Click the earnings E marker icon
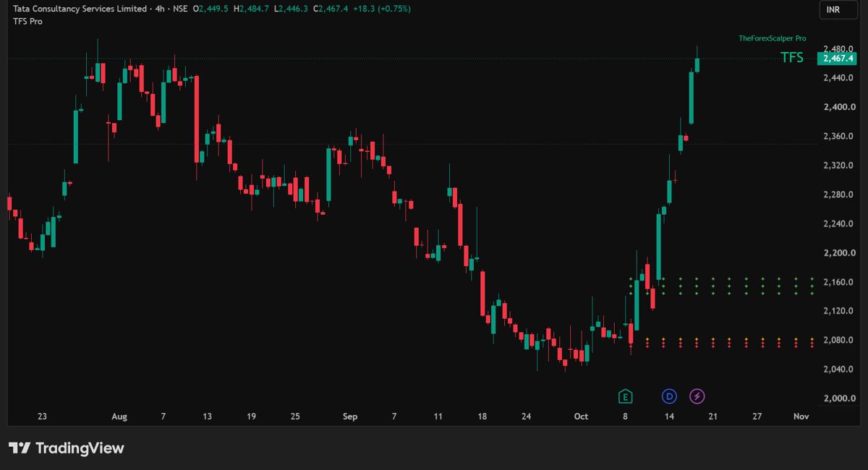The width and height of the screenshot is (868, 470). [625, 396]
